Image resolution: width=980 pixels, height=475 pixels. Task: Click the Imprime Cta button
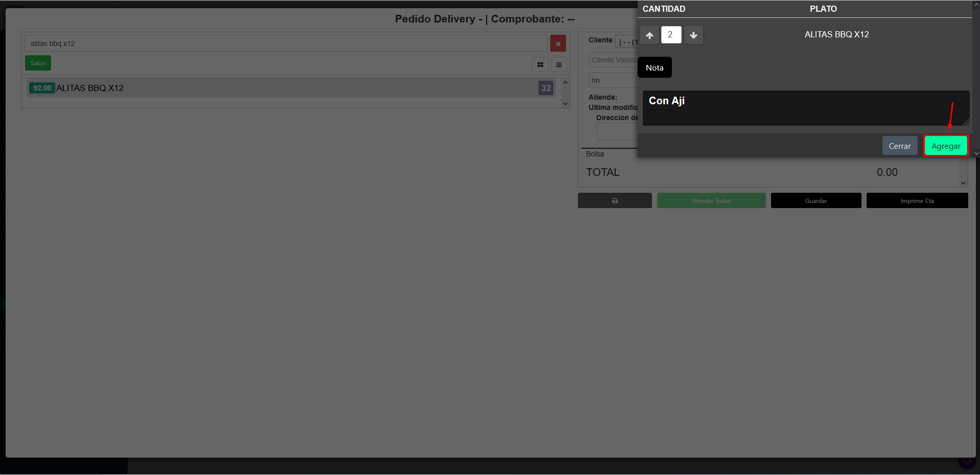tap(917, 200)
